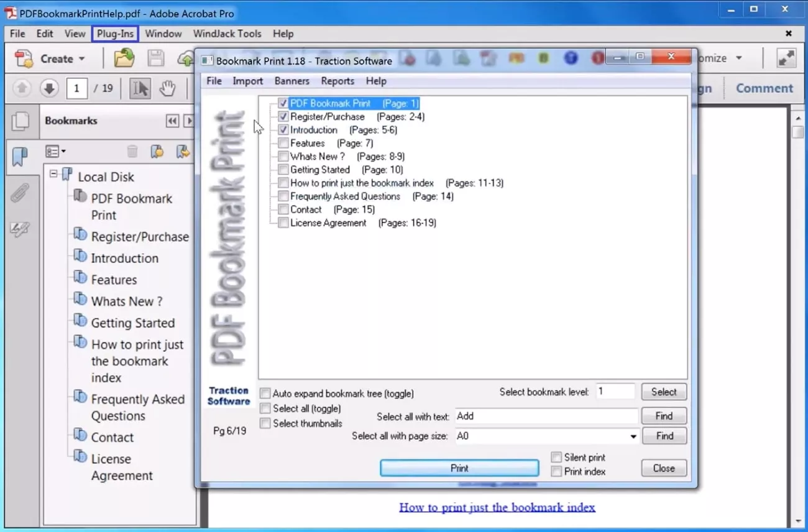
Task: Check the Getting Started (Page: 10) checkbox
Action: [x=283, y=170]
